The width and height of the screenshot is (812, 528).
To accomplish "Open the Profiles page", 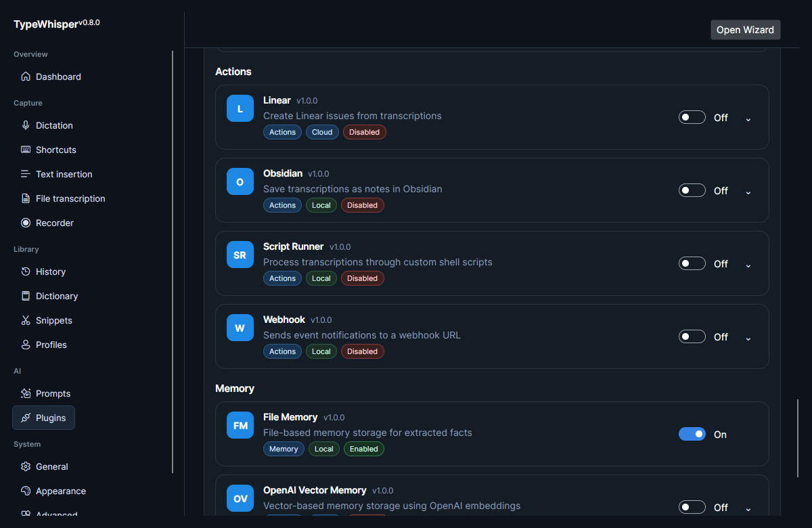I will click(43, 345).
